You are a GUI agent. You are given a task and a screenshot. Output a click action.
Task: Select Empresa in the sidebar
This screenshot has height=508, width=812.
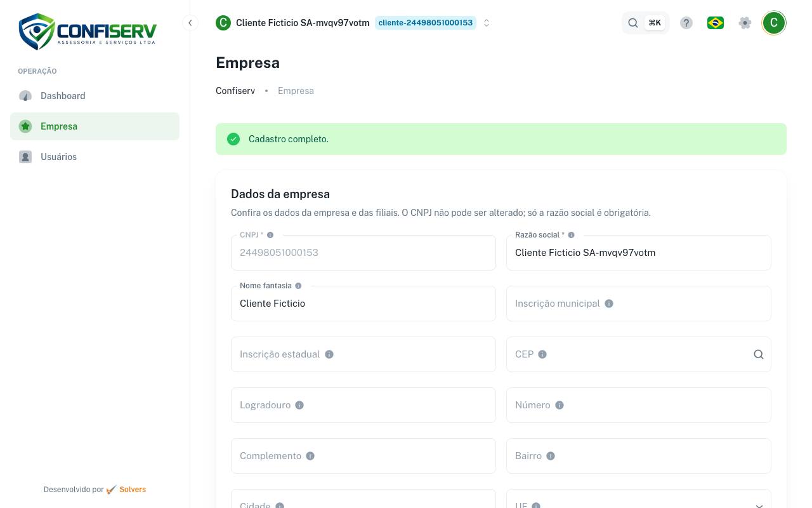click(x=95, y=126)
